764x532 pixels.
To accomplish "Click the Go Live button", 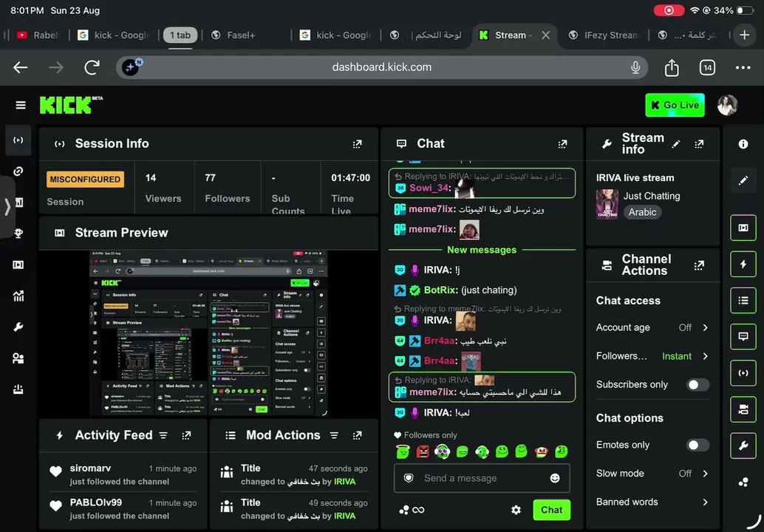I will coord(675,105).
